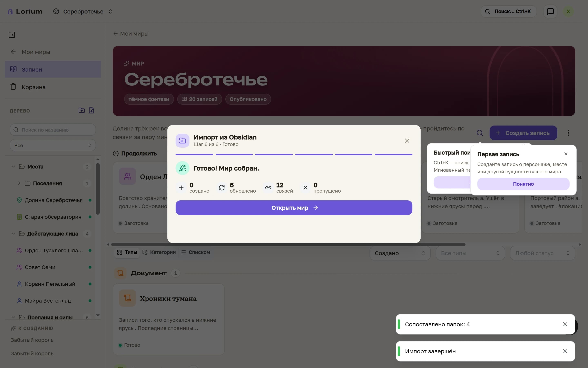Collapse the Предания и силы folder chevron
Image resolution: width=588 pixels, height=368 pixels.
point(14,317)
